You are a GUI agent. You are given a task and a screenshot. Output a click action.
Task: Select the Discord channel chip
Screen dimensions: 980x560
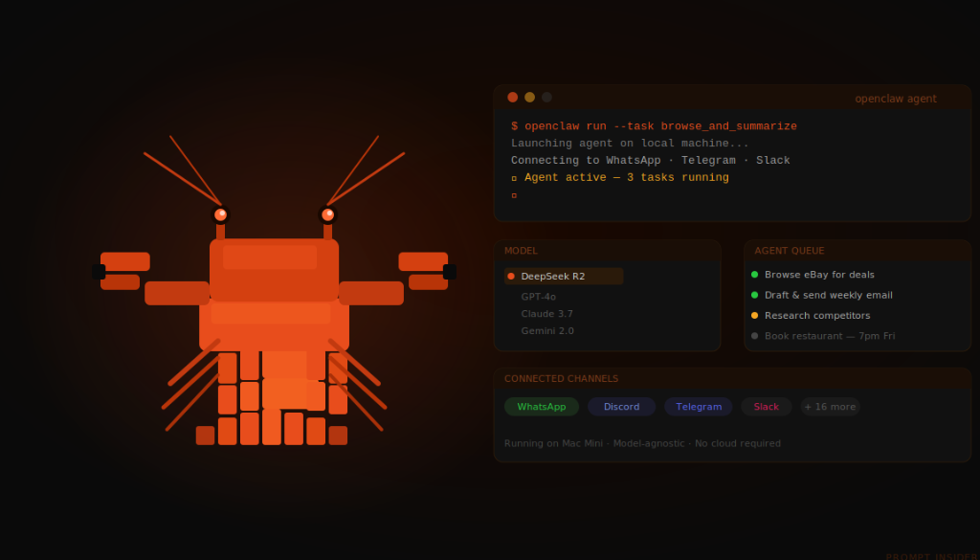[x=621, y=407]
